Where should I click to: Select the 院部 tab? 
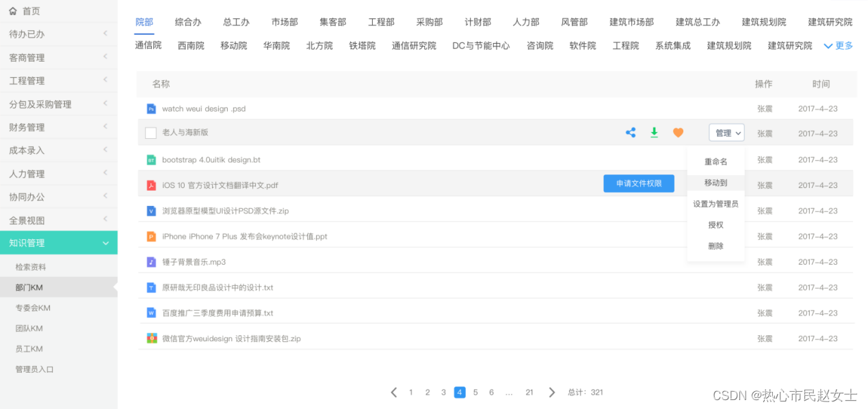coord(144,22)
